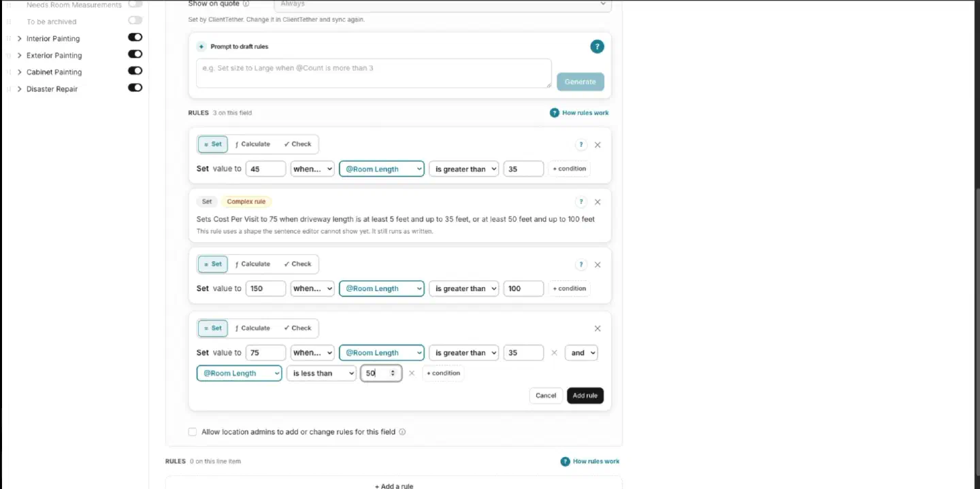Screen dimensions: 980x489
Task: Expand the Exterior Painting category
Action: tap(20, 56)
